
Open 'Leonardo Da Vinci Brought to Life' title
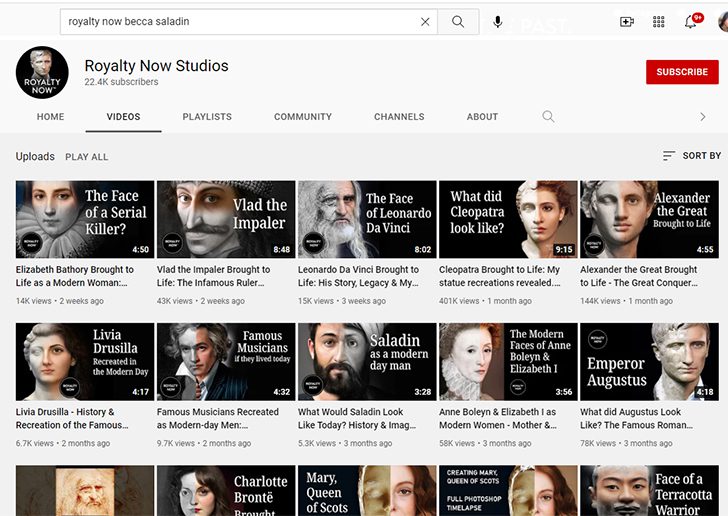pyautogui.click(x=358, y=276)
